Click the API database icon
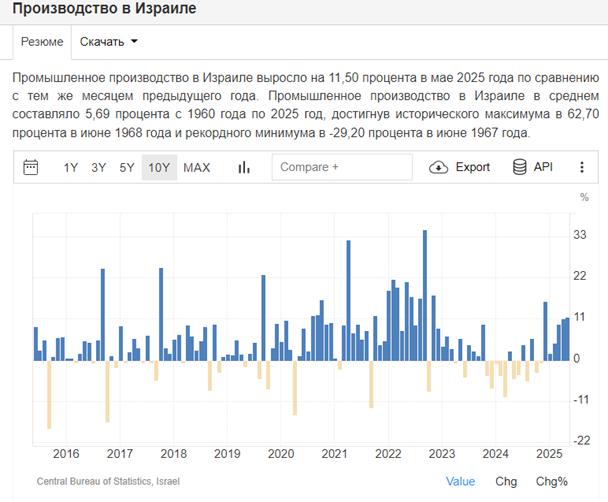 point(520,167)
